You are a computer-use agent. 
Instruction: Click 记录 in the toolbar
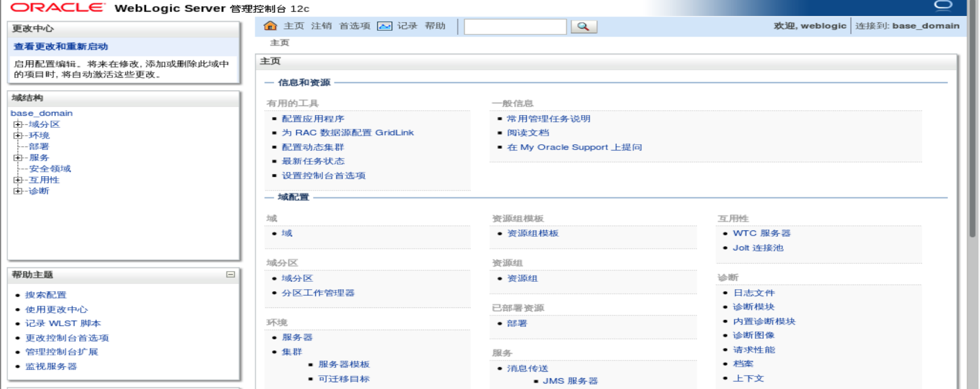point(407,26)
